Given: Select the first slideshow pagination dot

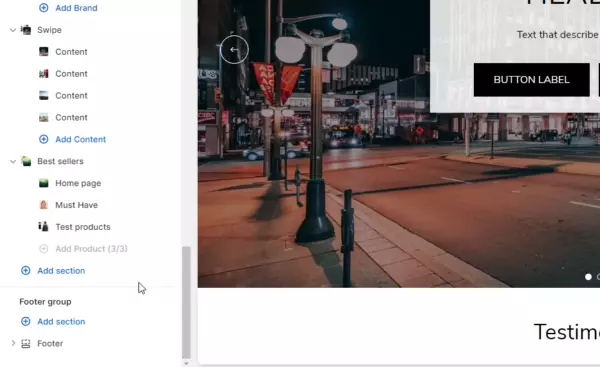Looking at the screenshot, I should pyautogui.click(x=588, y=277).
